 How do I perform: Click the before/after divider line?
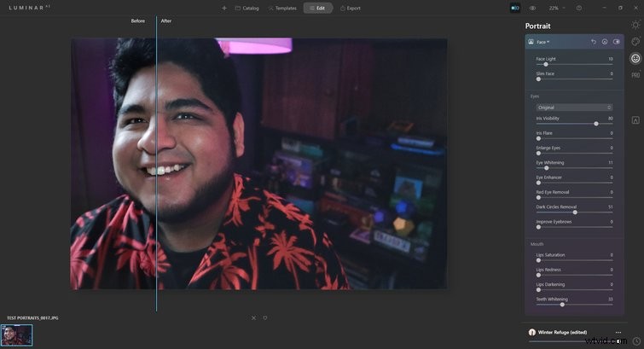[156, 165]
